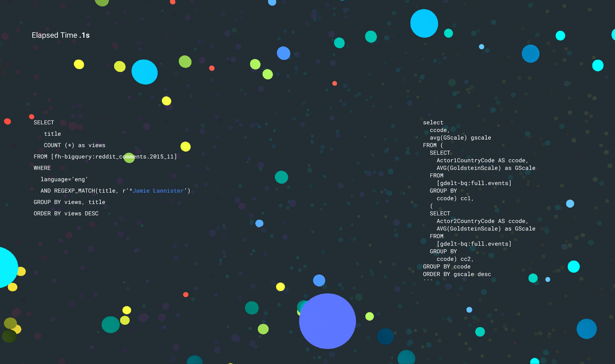Click the ORDER BY gscale desc line
The height and width of the screenshot is (364, 615).
pos(457,274)
